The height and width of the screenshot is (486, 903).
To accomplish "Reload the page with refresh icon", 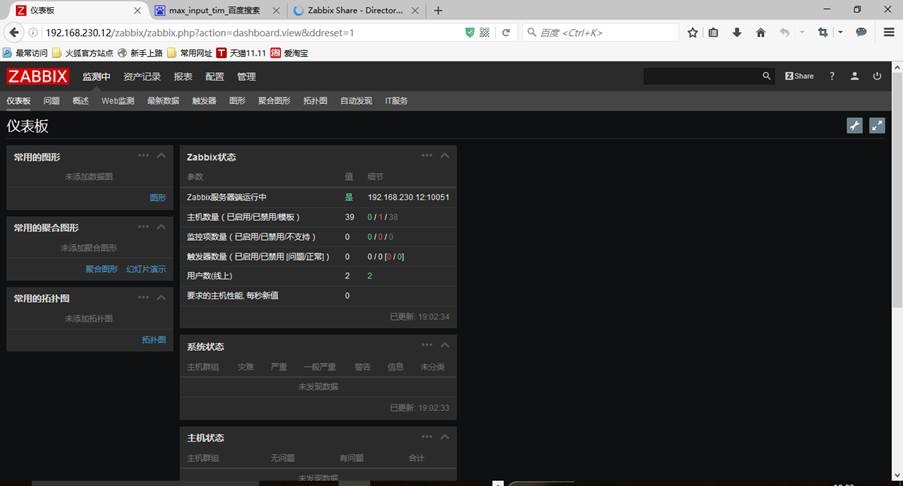I will (x=506, y=33).
